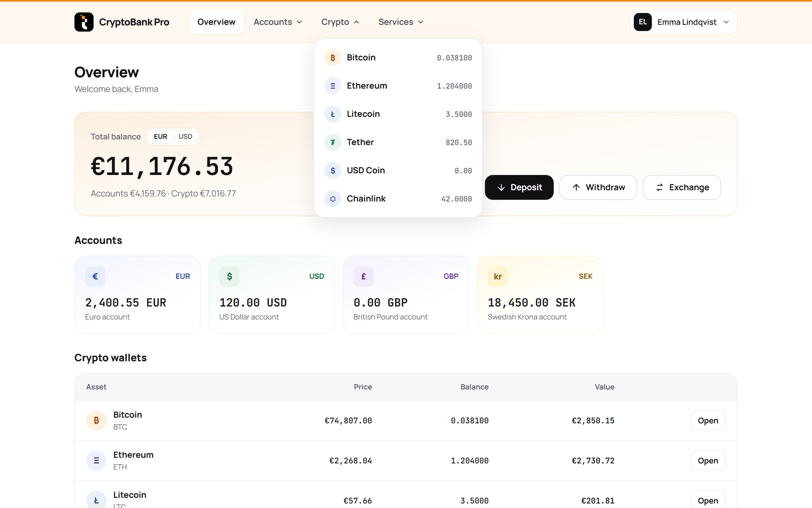Select Chainlink from the Crypto menu

click(398, 199)
